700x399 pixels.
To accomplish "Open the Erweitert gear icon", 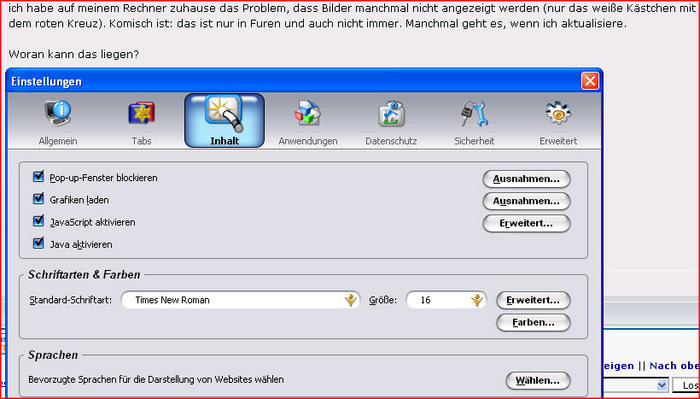I will [558, 121].
